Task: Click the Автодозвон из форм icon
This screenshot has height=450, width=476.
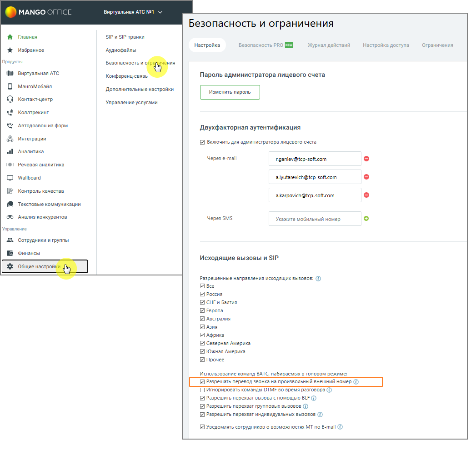Action: (x=10, y=125)
